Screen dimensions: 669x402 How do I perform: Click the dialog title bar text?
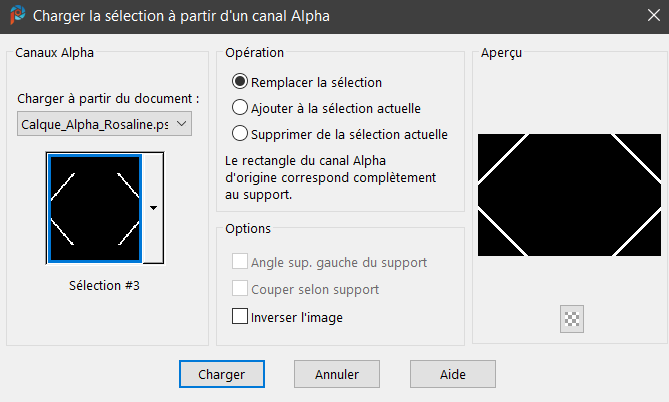[x=181, y=16]
